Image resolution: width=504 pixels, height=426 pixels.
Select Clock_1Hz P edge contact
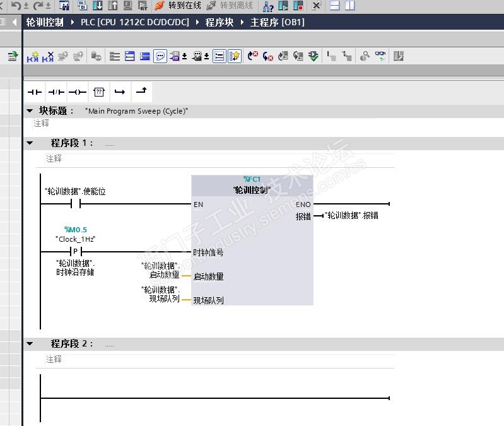tap(76, 251)
